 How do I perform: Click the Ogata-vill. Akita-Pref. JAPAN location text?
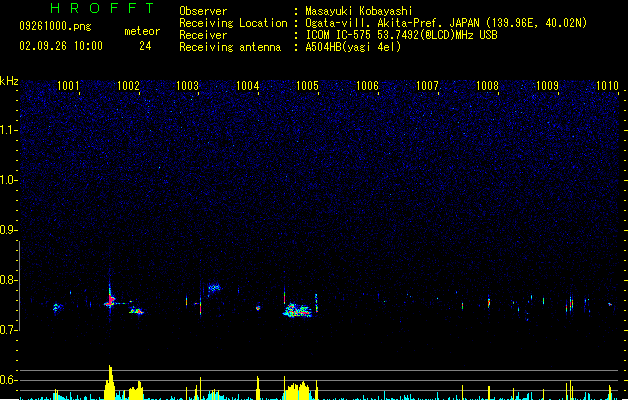coord(446,23)
